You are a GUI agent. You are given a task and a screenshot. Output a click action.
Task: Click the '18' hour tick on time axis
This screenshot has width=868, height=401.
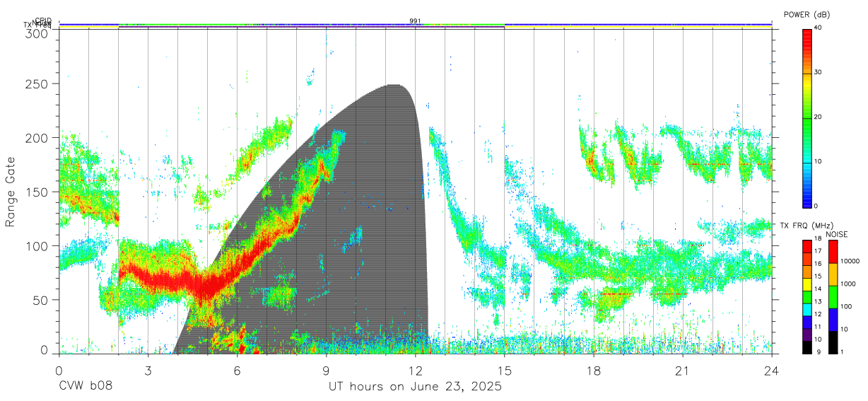point(593,370)
